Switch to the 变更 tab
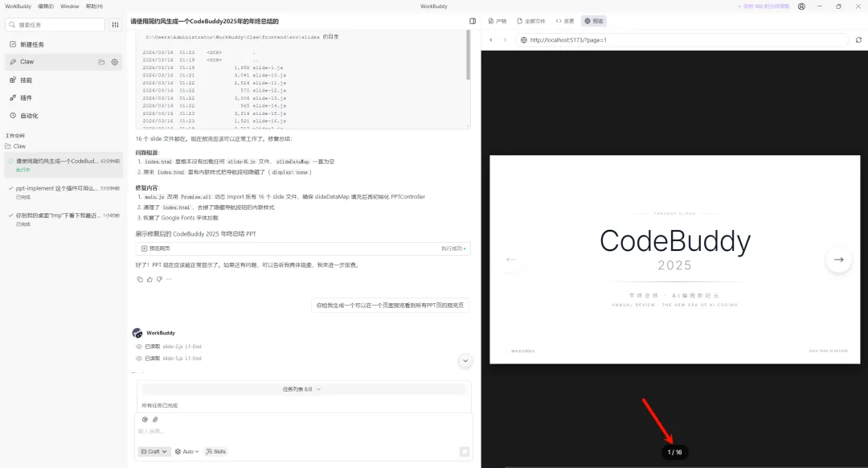Screen dimensions: 868x468 point(565,21)
